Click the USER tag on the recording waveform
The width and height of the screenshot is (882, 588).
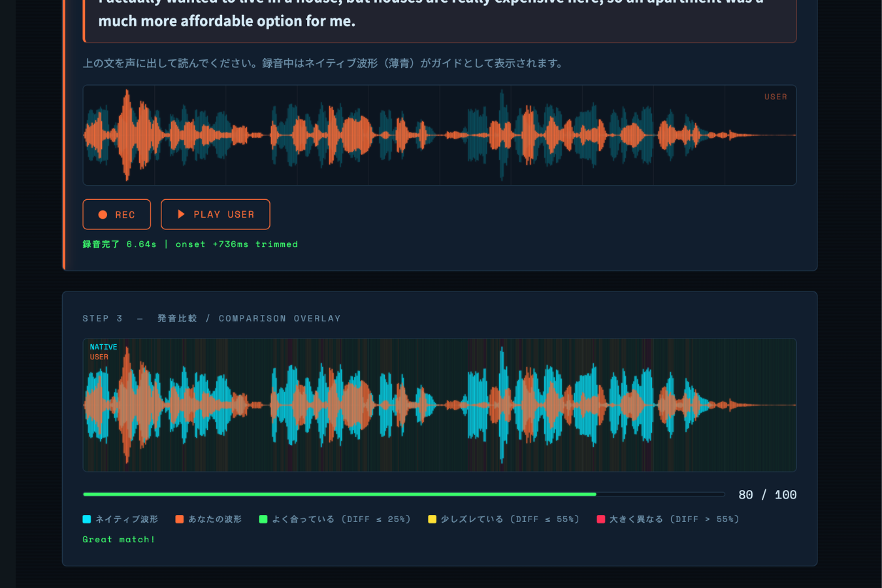pos(776,97)
